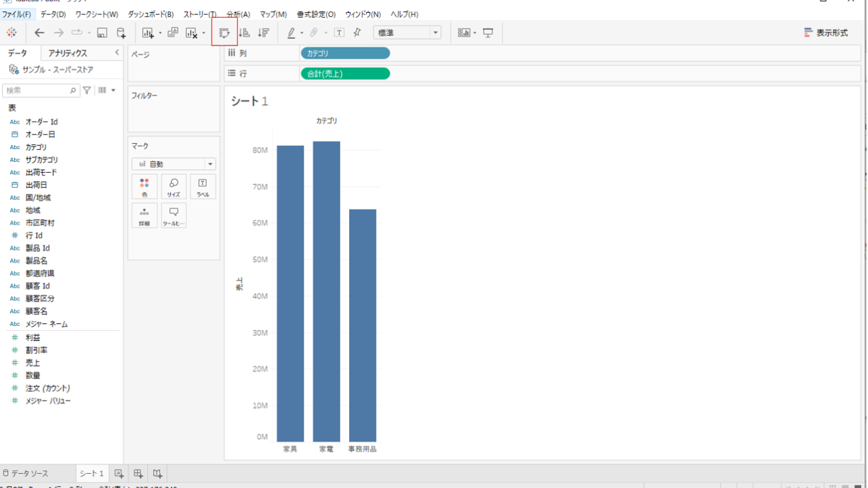Open the arrow next to new worksheet icon
This screenshot has height=488, width=868.
click(160, 33)
